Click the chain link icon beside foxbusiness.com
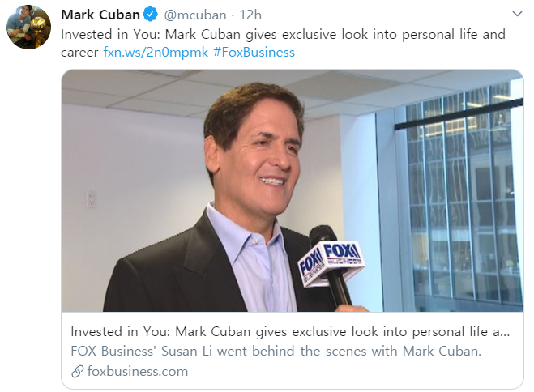 [78, 372]
